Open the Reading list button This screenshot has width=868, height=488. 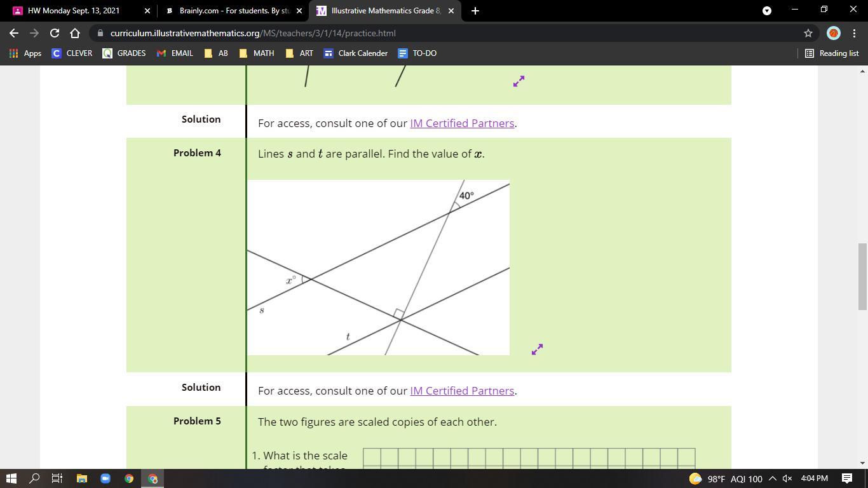point(832,53)
